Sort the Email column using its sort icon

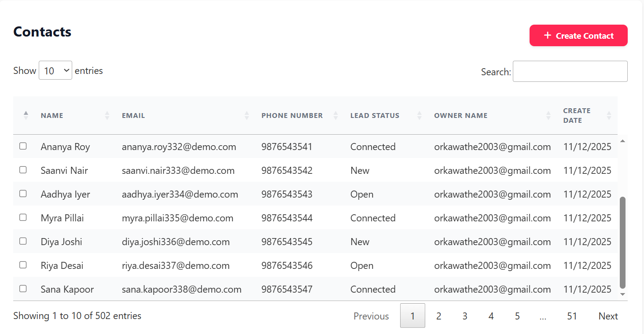[246, 115]
